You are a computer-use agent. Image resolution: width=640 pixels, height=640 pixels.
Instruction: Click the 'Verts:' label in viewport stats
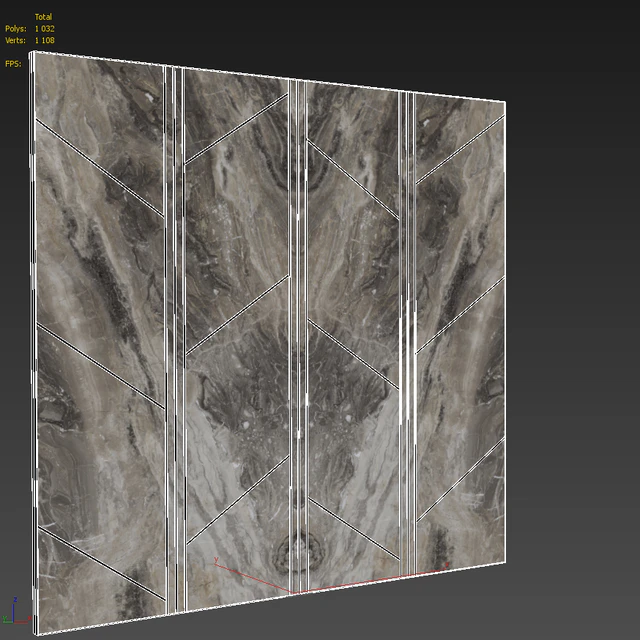[x=16, y=40]
